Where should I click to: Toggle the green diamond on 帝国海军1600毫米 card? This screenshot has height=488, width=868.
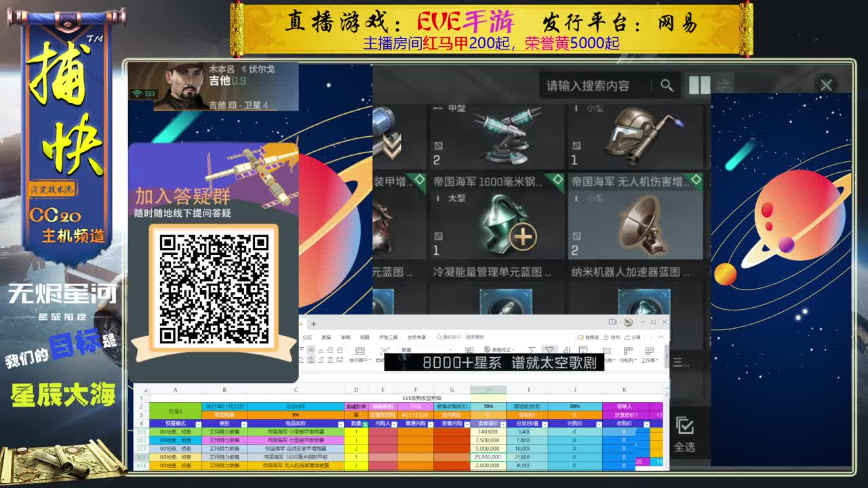(x=558, y=178)
